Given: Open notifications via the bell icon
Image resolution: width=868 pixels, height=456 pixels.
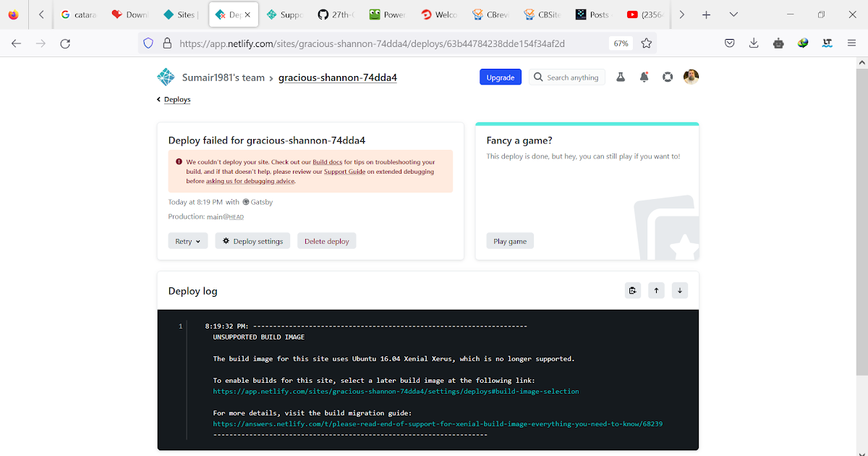Looking at the screenshot, I should [644, 77].
